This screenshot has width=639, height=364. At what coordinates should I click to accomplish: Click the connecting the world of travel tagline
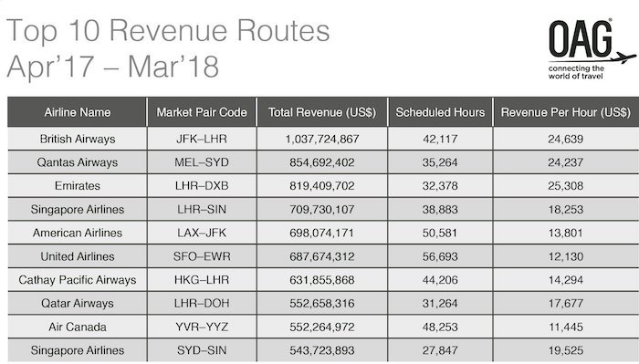click(575, 72)
